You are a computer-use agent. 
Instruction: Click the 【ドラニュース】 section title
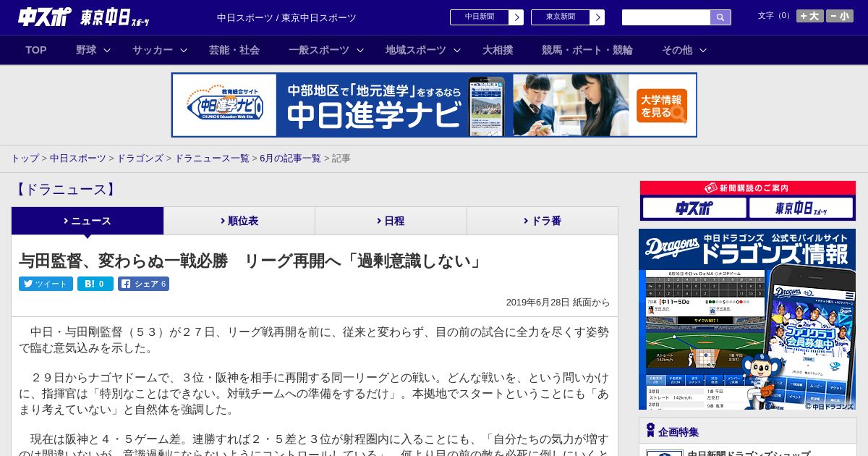click(x=65, y=190)
